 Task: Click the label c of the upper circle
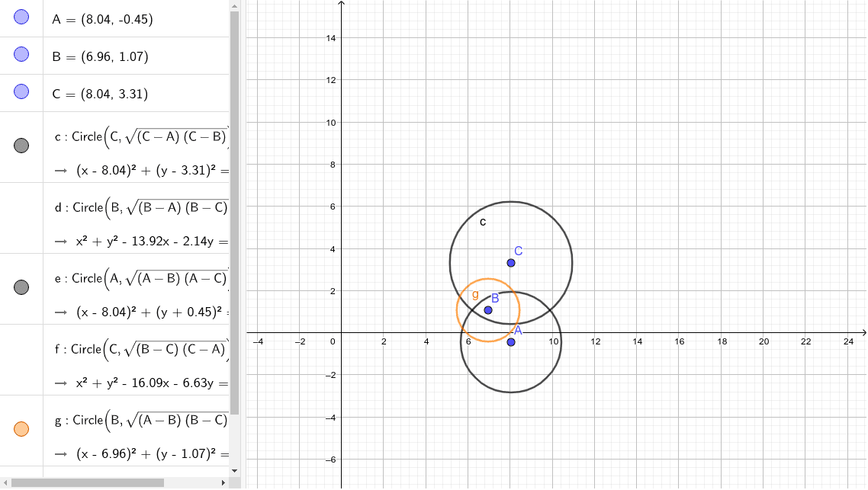pyautogui.click(x=482, y=222)
